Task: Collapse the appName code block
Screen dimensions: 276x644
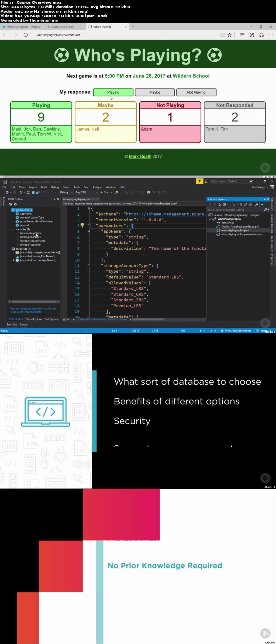Action: [89, 231]
